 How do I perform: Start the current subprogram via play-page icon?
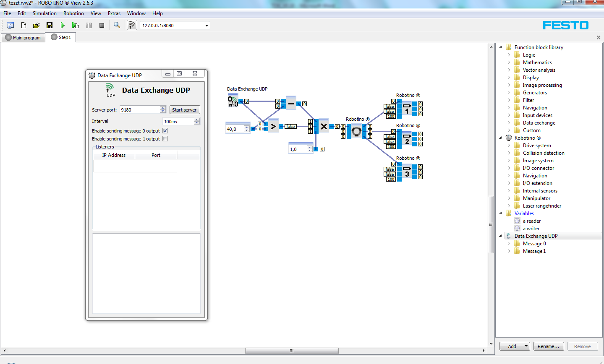click(76, 26)
